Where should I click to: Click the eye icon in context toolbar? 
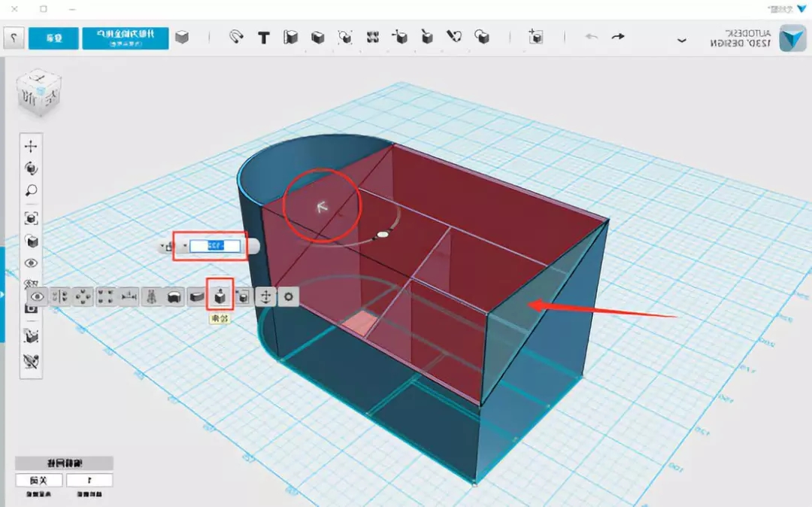(x=38, y=296)
